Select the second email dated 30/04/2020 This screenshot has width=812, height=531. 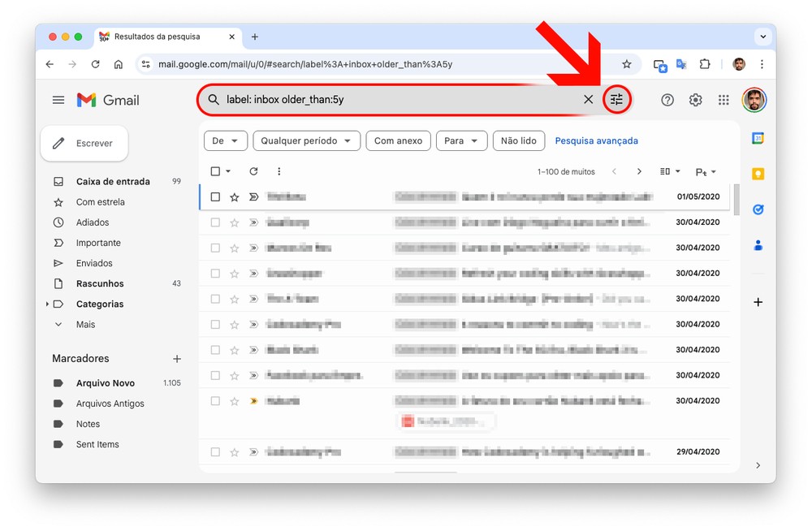click(215, 248)
